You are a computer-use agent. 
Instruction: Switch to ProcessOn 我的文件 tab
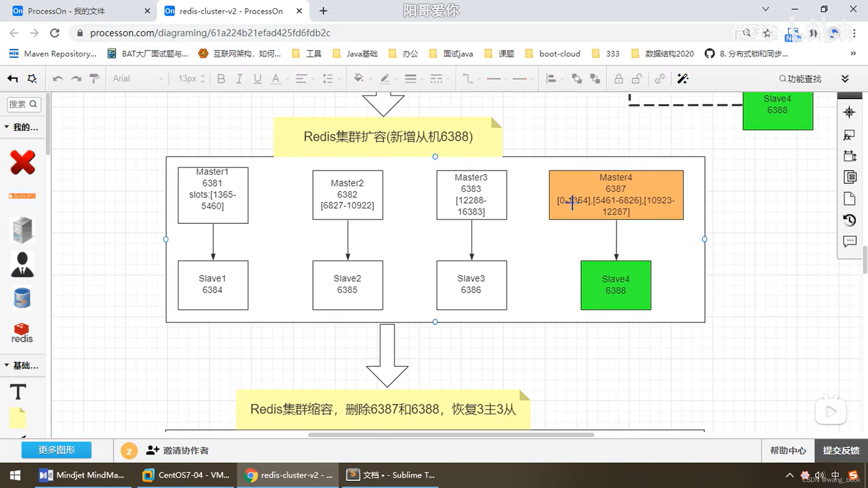[x=66, y=11]
